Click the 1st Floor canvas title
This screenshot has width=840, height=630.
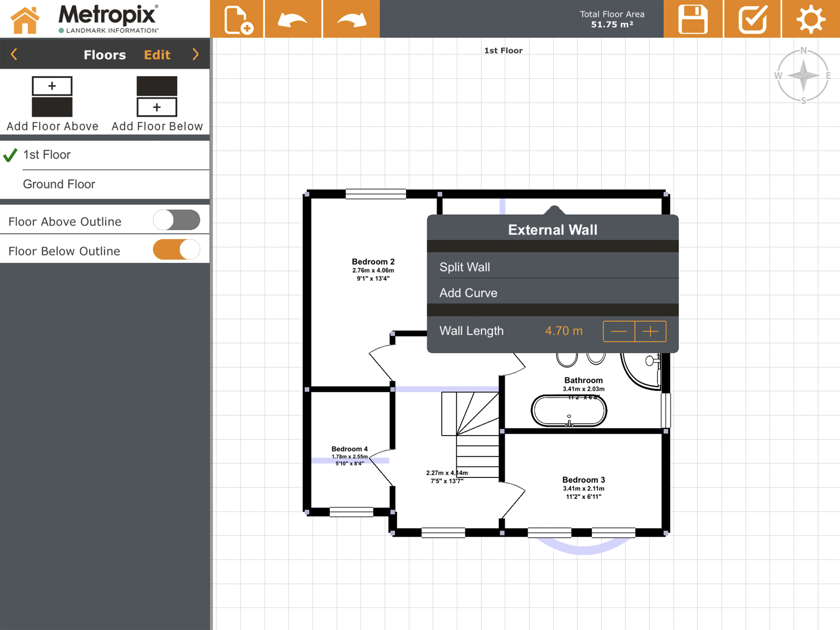click(x=503, y=50)
